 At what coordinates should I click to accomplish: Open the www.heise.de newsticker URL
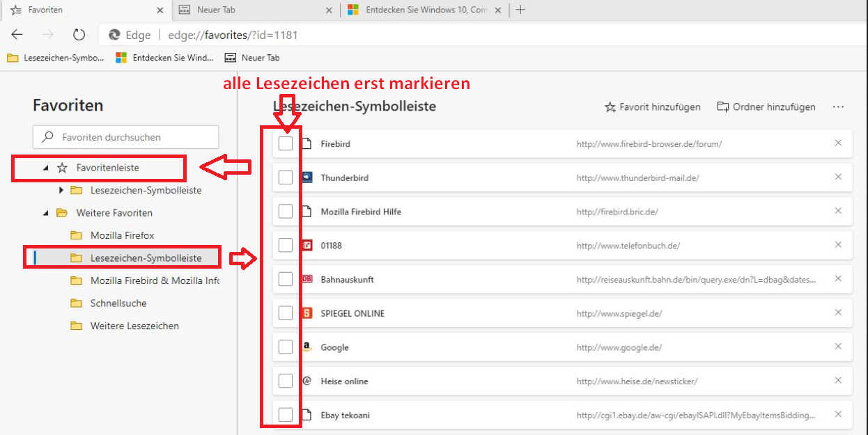[637, 381]
